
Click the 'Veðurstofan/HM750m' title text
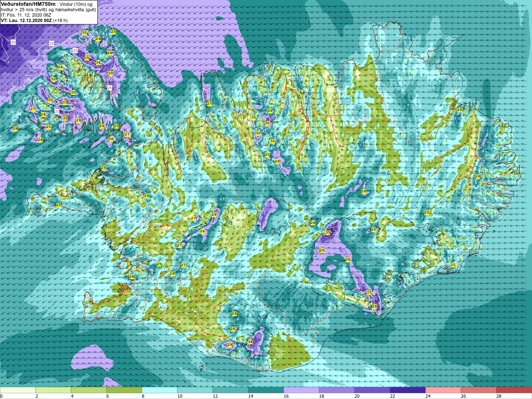(x=28, y=4)
